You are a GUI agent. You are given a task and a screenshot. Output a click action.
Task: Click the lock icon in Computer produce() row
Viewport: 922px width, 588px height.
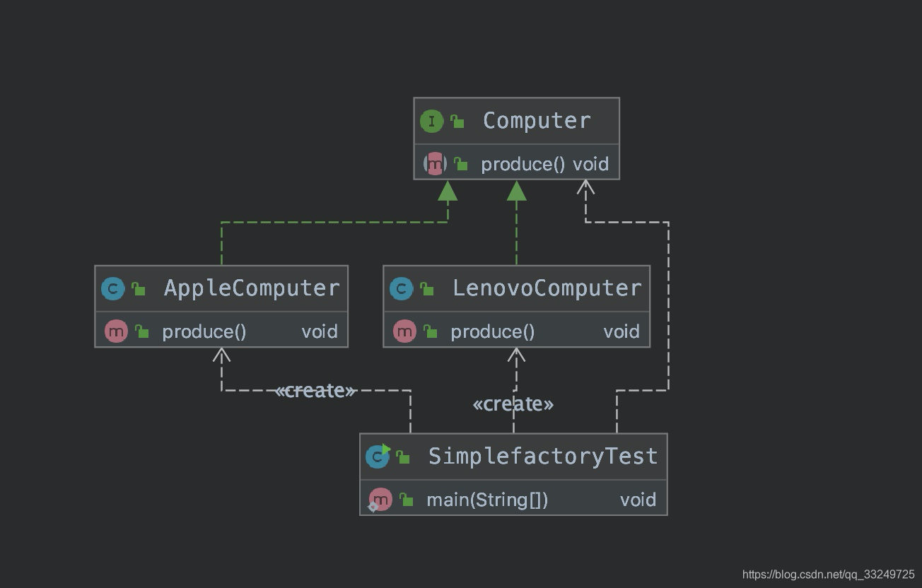tap(460, 164)
